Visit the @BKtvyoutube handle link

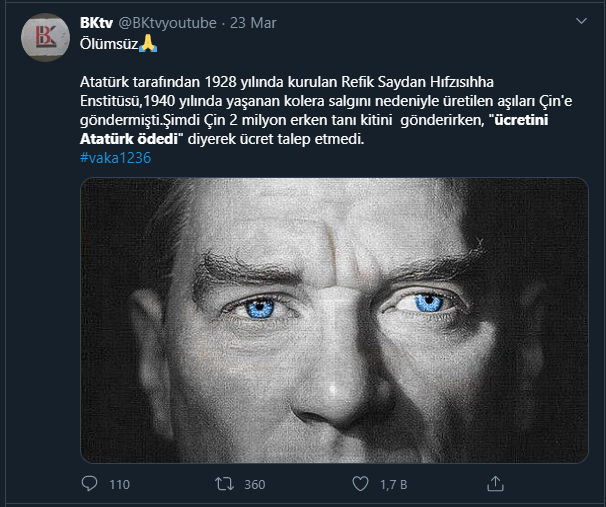point(164,23)
